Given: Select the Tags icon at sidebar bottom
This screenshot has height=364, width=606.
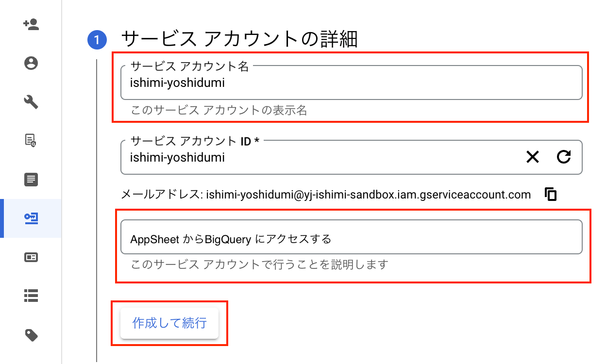Looking at the screenshot, I should [x=31, y=335].
